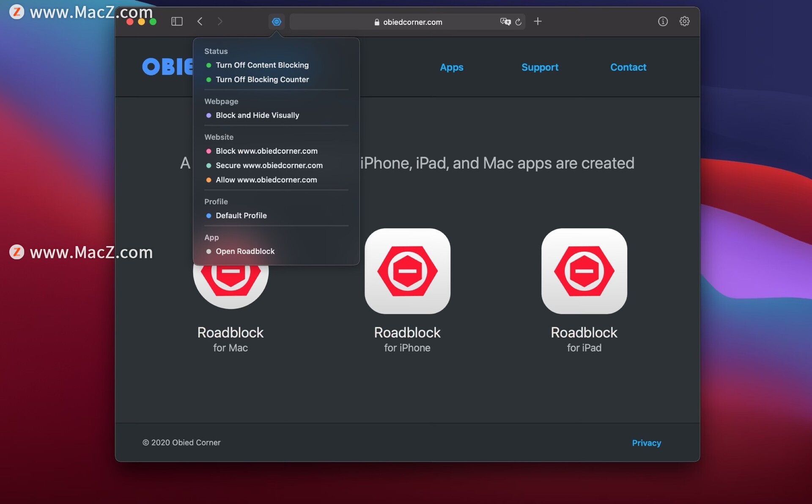Click the red close window button

pos(130,22)
